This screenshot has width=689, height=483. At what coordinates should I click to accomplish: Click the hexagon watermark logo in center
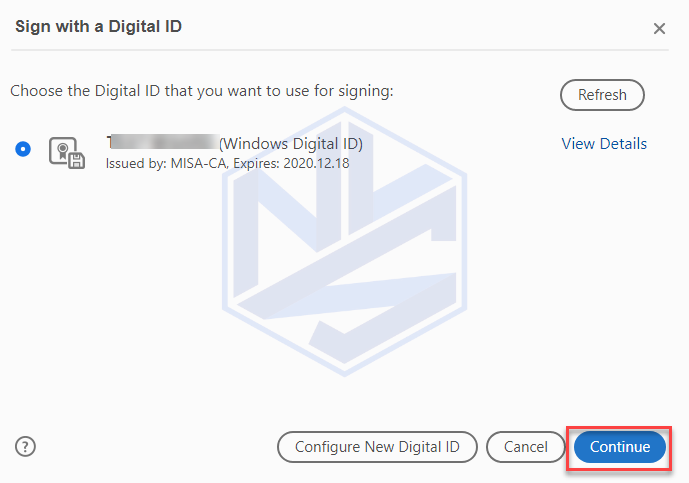344,242
